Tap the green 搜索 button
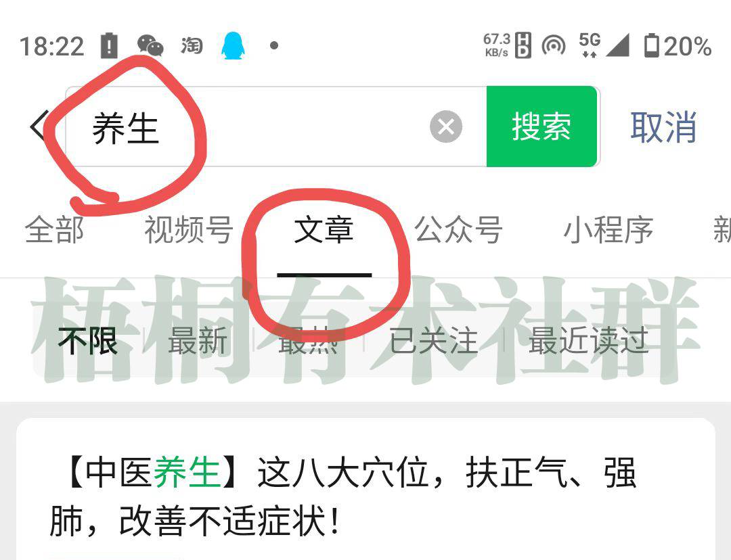Image resolution: width=731 pixels, height=560 pixels. [541, 126]
